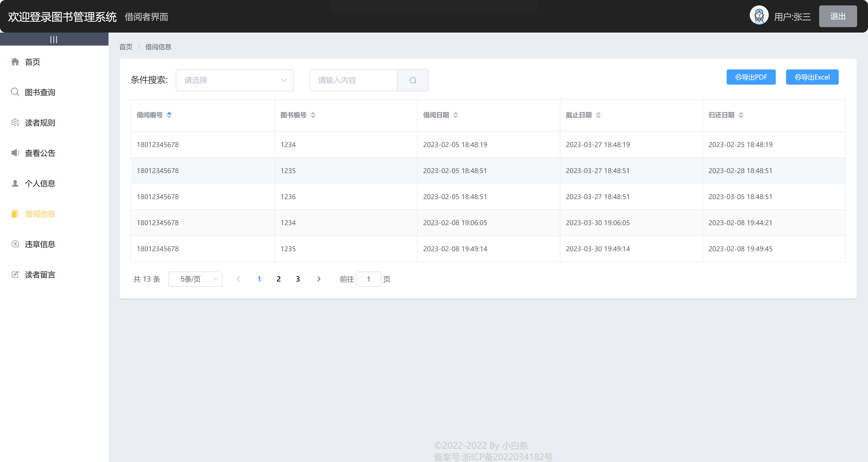Go to page 2 in pagination
The image size is (868, 462).
point(278,279)
